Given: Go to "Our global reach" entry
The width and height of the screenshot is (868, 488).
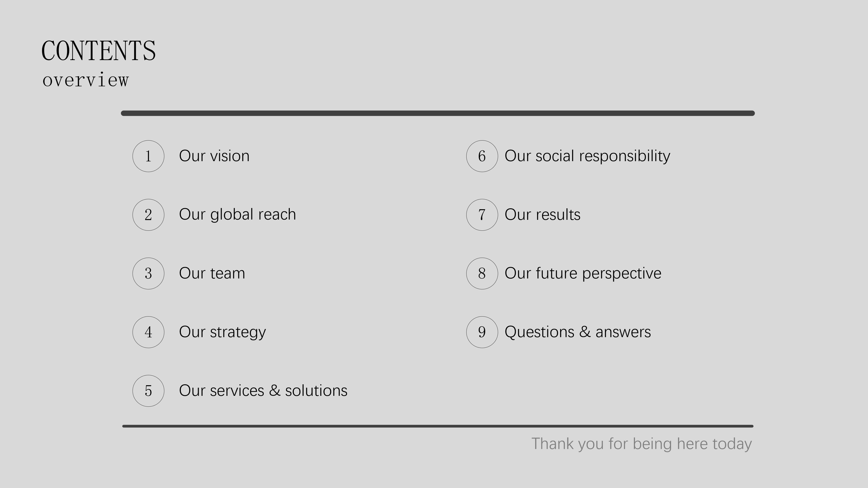Looking at the screenshot, I should (238, 215).
